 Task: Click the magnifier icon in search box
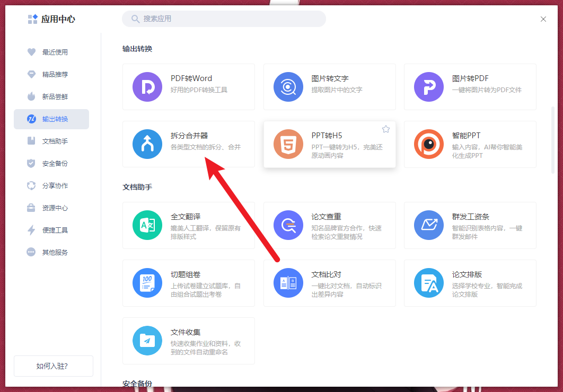(135, 19)
